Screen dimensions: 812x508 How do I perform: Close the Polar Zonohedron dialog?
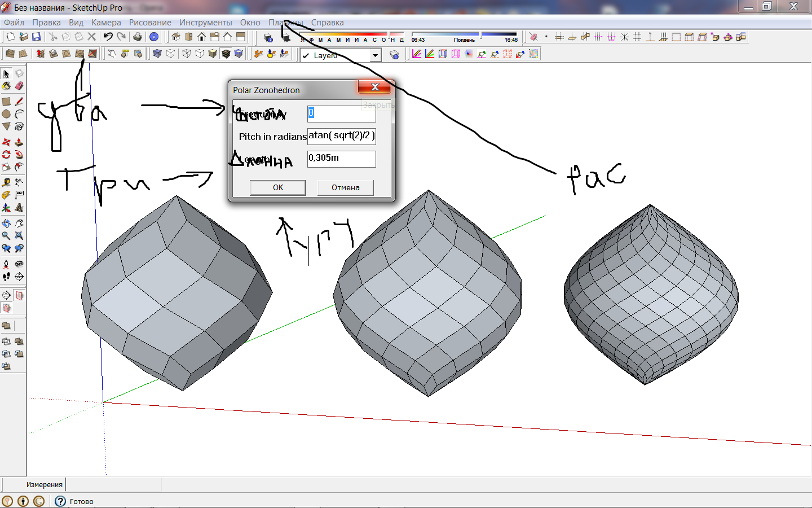click(x=375, y=86)
